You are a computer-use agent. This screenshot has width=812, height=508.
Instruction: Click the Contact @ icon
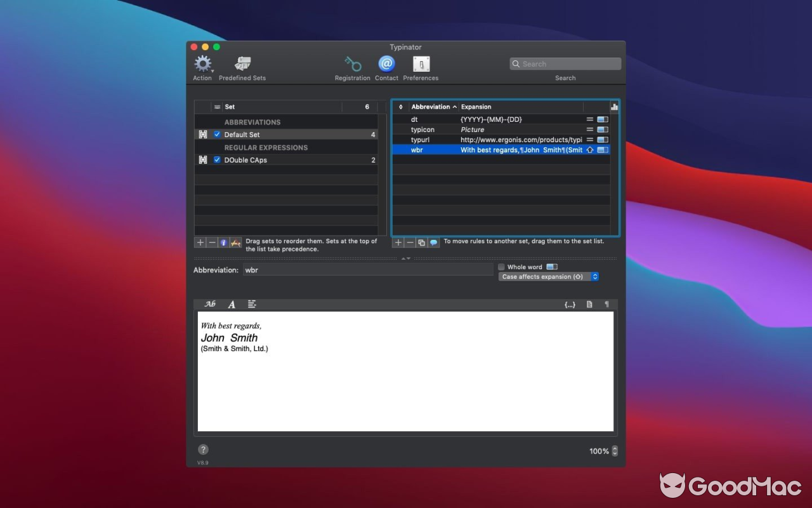[x=386, y=63]
